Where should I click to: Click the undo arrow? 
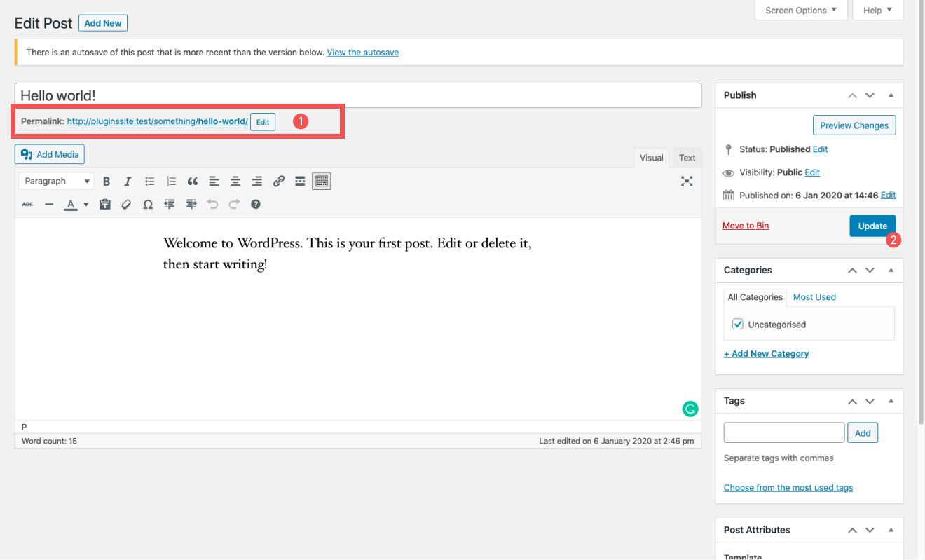[212, 204]
